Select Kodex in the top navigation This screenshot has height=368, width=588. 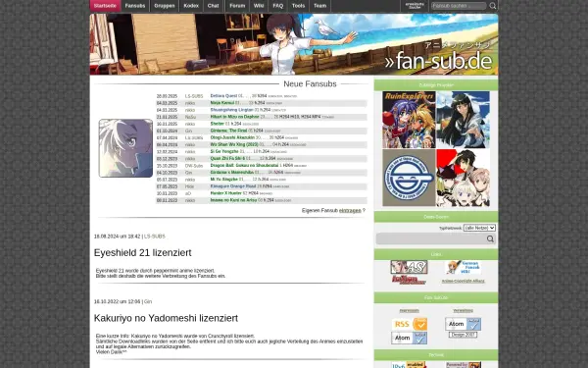[x=191, y=6]
